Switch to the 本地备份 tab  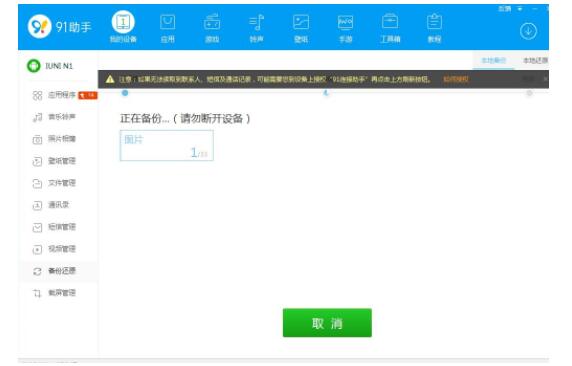click(494, 60)
